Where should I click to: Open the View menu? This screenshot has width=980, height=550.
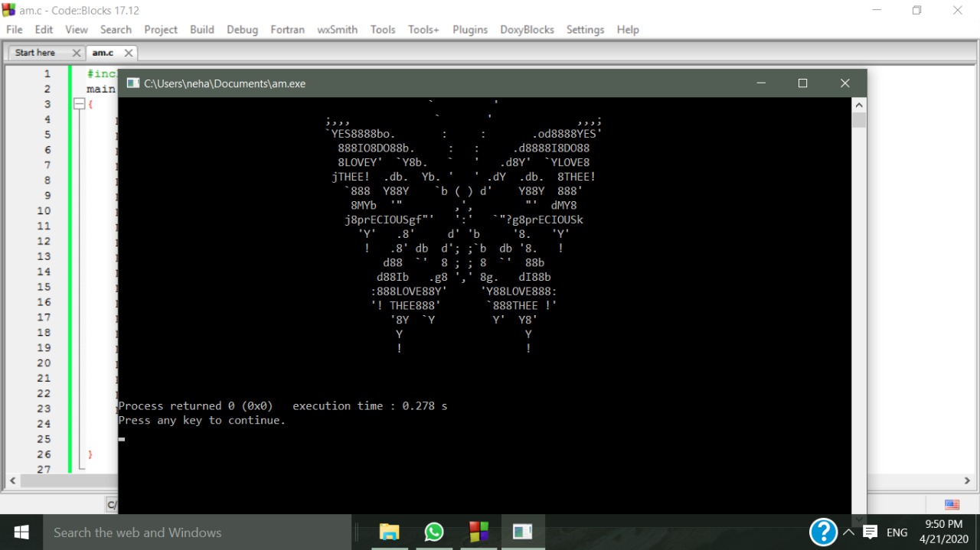click(x=77, y=30)
